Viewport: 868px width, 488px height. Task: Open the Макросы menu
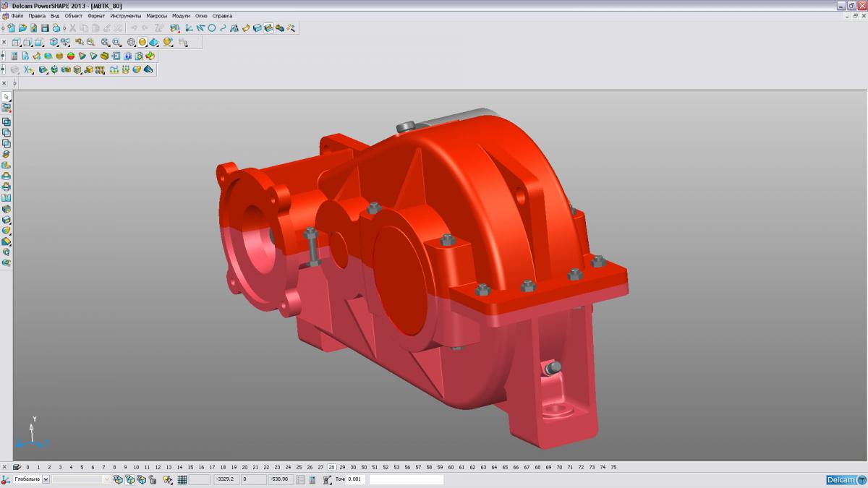[157, 15]
